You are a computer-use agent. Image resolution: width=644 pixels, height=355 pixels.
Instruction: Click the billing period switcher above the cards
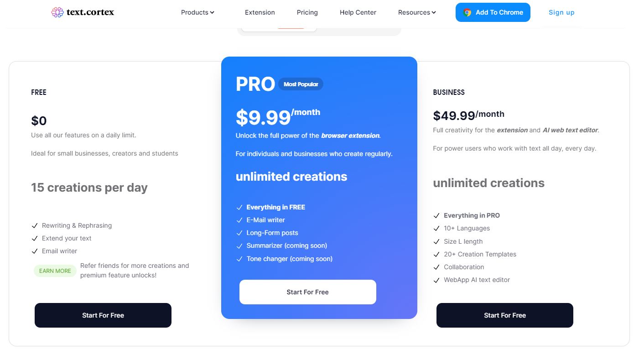point(291,27)
